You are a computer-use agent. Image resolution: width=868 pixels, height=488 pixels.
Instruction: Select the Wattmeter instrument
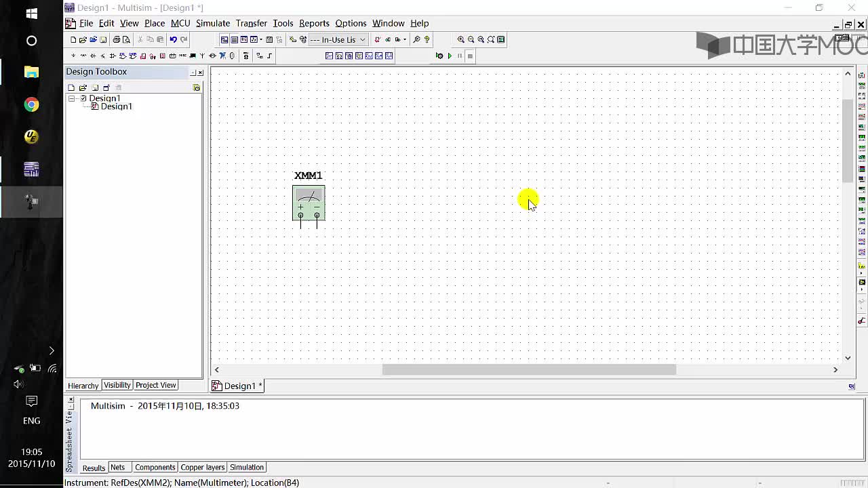[862, 95]
